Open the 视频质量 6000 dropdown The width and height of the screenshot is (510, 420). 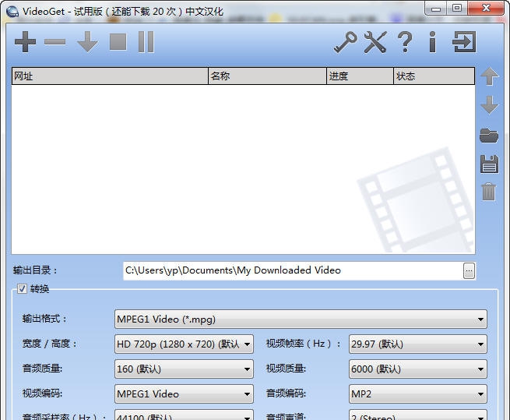[417, 369]
